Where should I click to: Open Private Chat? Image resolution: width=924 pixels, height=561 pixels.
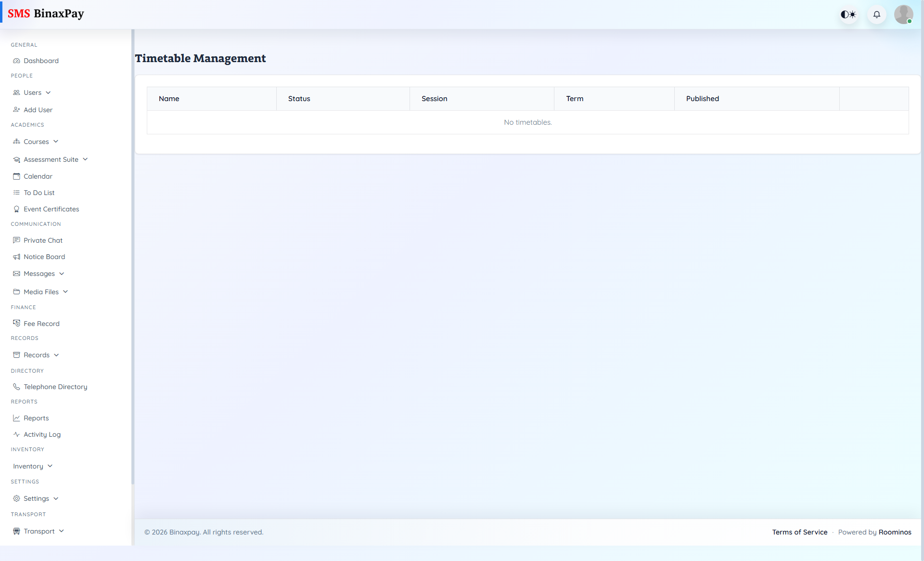(43, 240)
